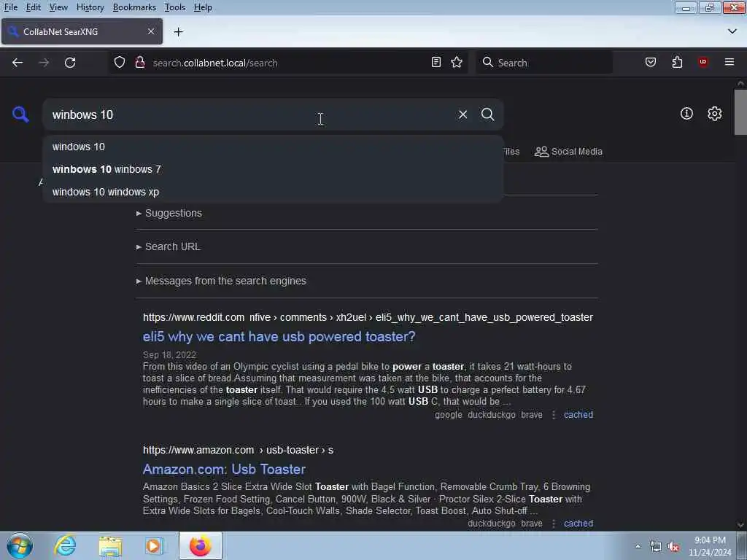Image resolution: width=747 pixels, height=560 pixels.
Task: Click the amazon.com result URL
Action: click(x=239, y=450)
